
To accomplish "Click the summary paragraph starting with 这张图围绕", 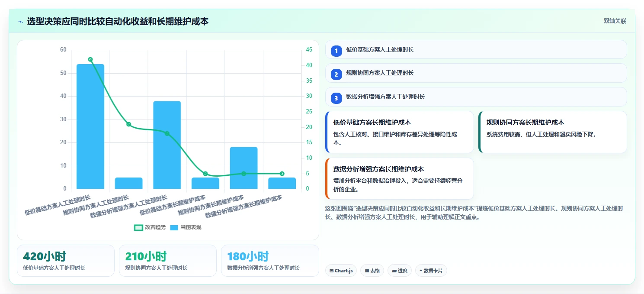I will [474, 213].
